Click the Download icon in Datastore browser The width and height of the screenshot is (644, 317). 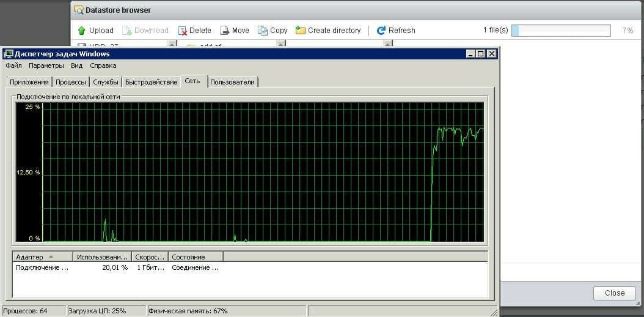(x=127, y=31)
